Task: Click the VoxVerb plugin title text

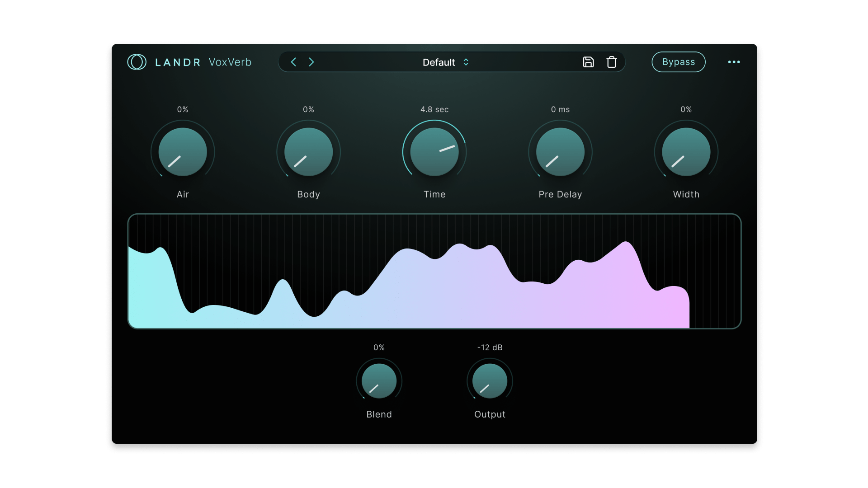Action: [x=230, y=62]
